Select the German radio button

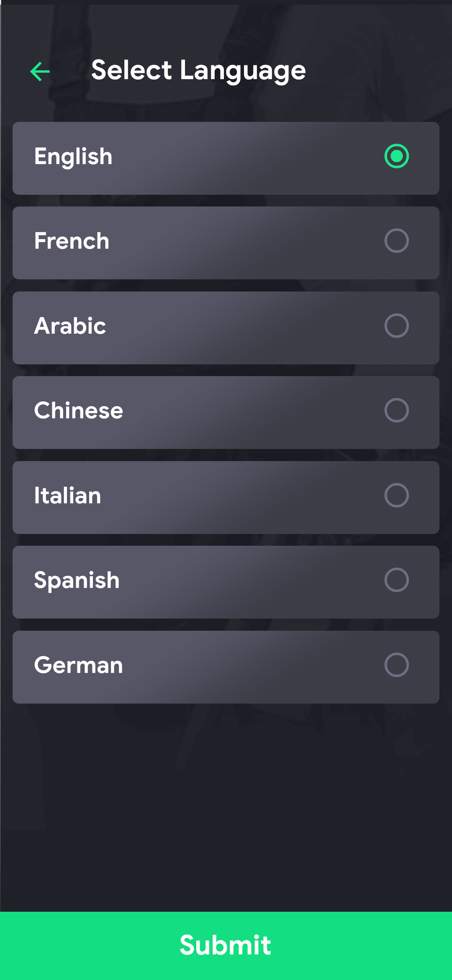pyautogui.click(x=397, y=665)
